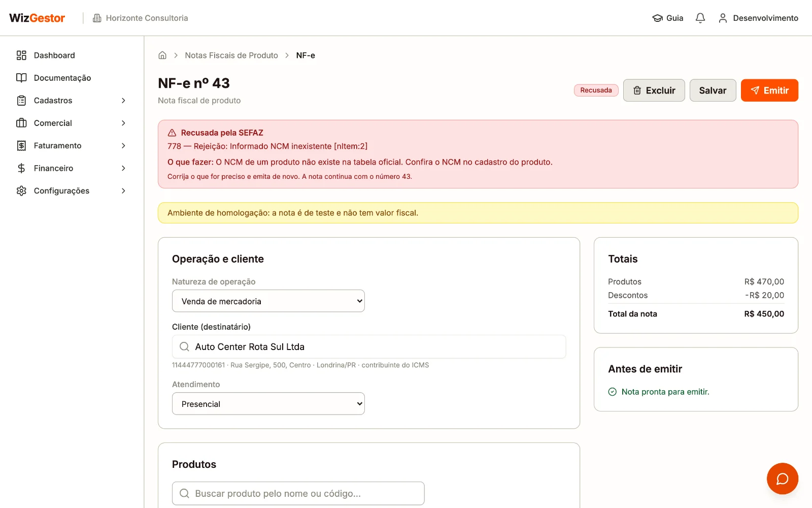The image size is (812, 508).
Task: Click the Cadastros clipboard icon
Action: tap(21, 101)
